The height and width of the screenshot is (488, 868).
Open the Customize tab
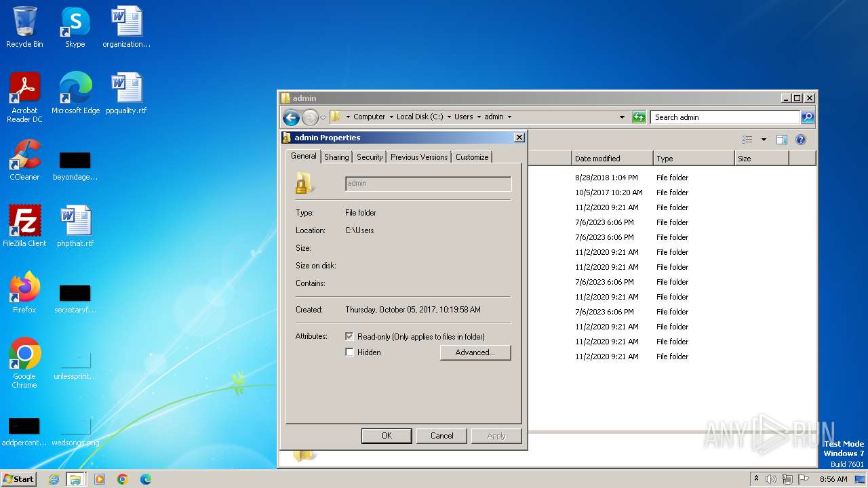[x=472, y=157]
